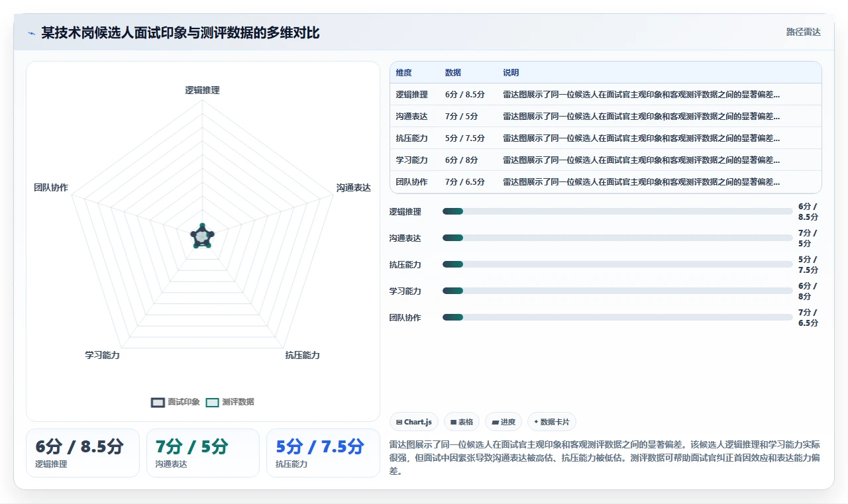The height and width of the screenshot is (504, 848).
Task: Toggle the 测评数据 legend swatch
Action: point(212,402)
